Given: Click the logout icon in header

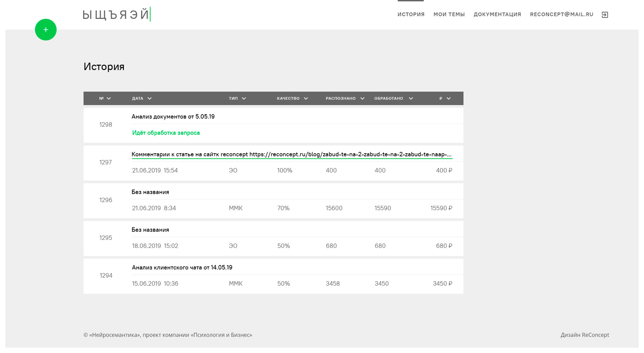Looking at the screenshot, I should [x=605, y=15].
